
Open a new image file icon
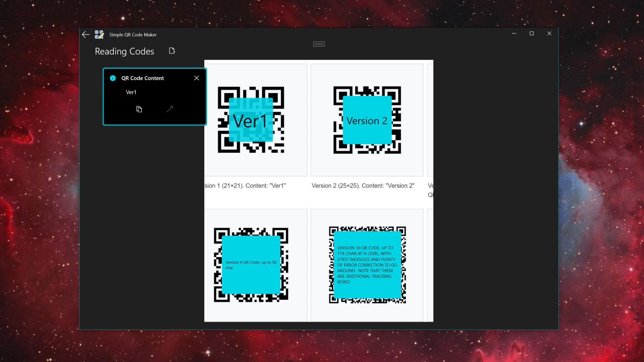[172, 51]
